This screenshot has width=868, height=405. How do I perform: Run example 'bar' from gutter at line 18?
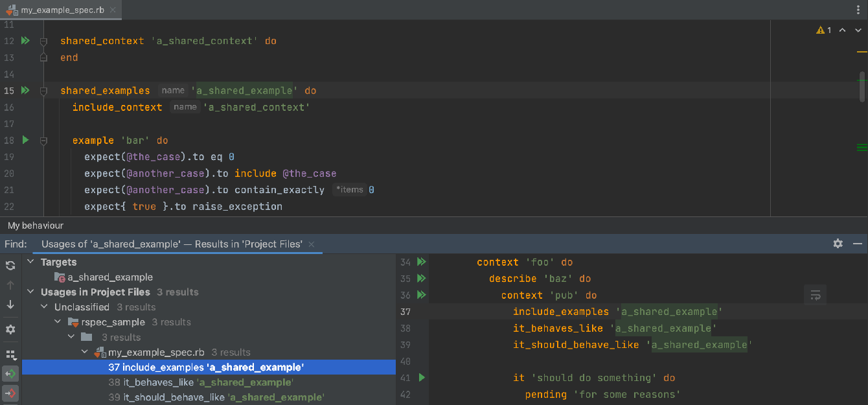click(25, 140)
